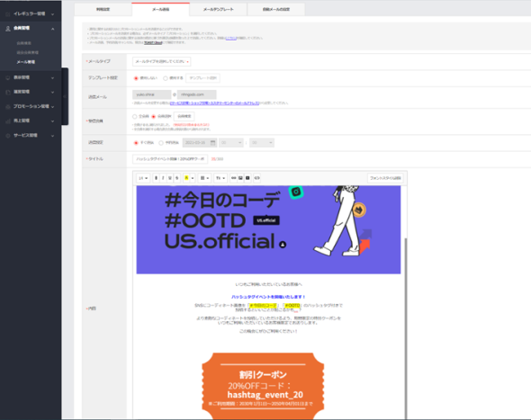Viewport: 531px width, 420px height.
Task: Click the 会員検索 button
Action: [x=184, y=116]
